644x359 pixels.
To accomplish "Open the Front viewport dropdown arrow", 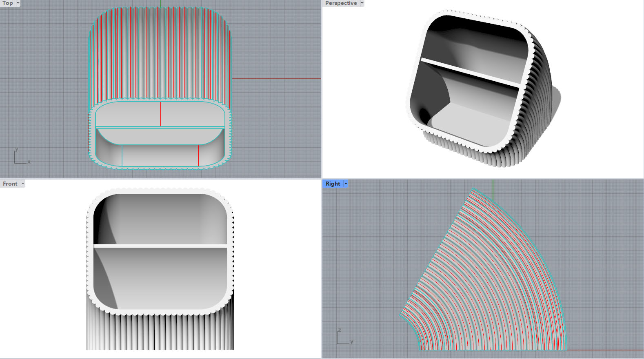I will click(23, 184).
